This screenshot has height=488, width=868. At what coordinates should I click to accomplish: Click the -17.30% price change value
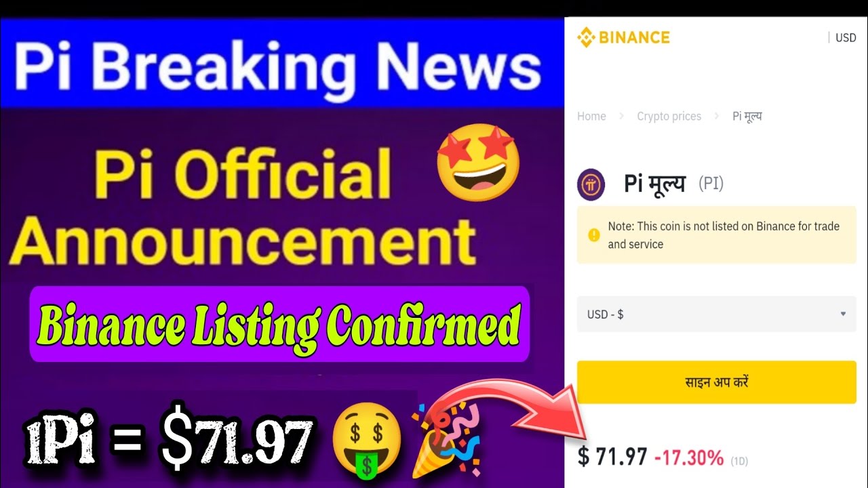pos(689,458)
